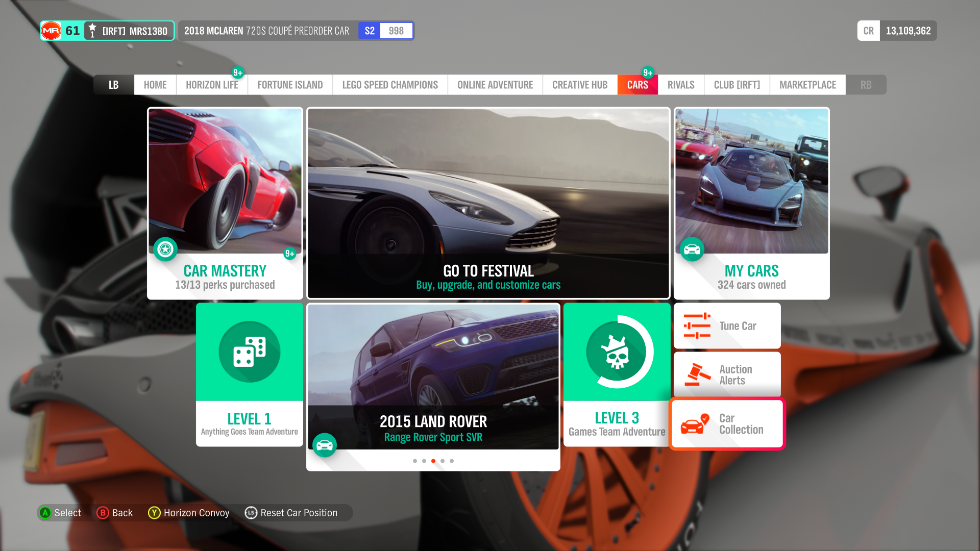Click the Auction Alerts gavel icon
Screen dimensions: 980x551
pyautogui.click(x=697, y=374)
